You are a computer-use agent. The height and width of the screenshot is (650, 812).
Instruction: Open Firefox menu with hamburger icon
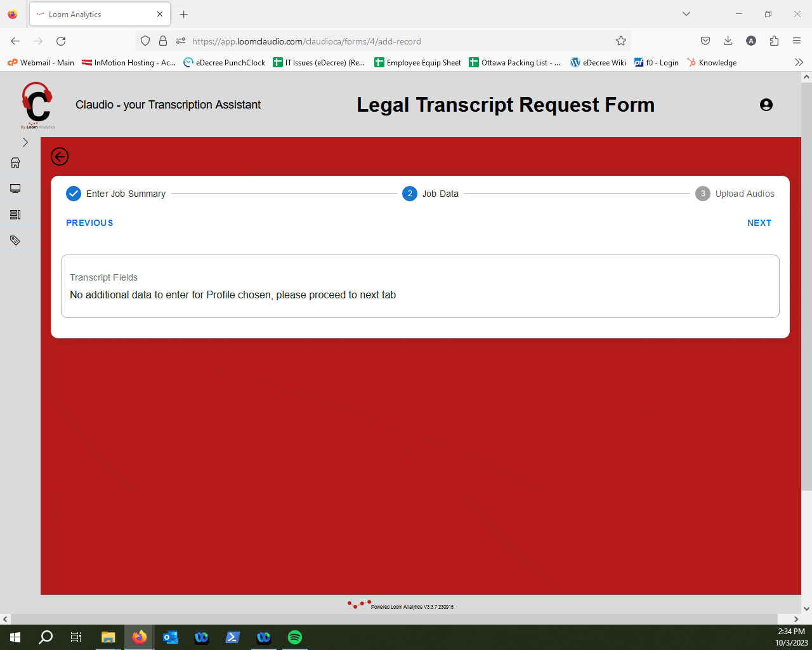coord(797,41)
